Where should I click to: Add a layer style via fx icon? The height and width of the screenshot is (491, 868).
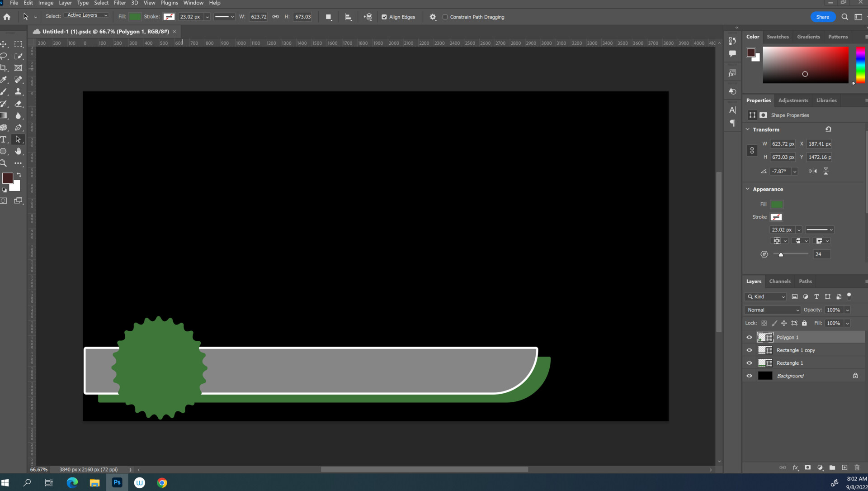click(x=795, y=467)
